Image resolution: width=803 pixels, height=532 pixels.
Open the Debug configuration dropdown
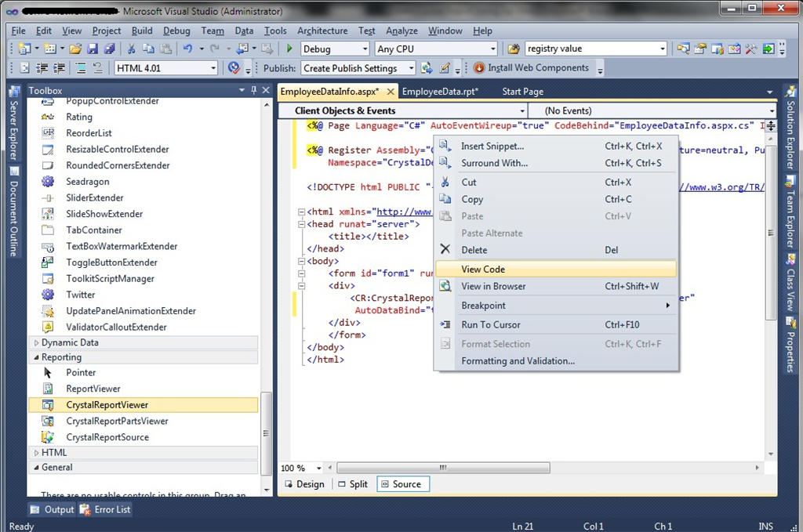363,49
